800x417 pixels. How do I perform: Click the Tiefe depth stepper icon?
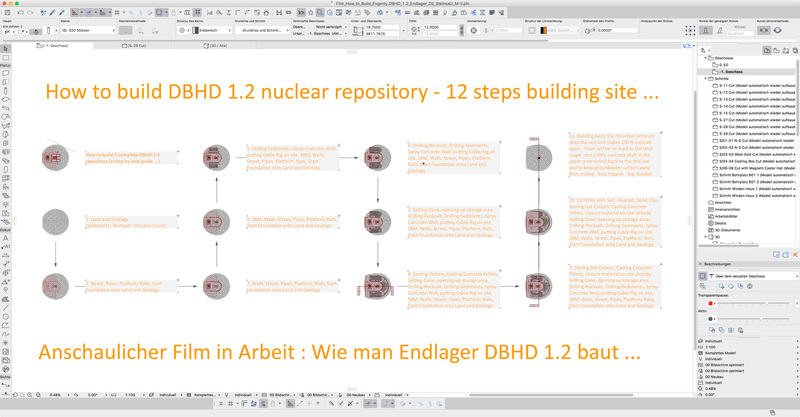tap(412, 27)
